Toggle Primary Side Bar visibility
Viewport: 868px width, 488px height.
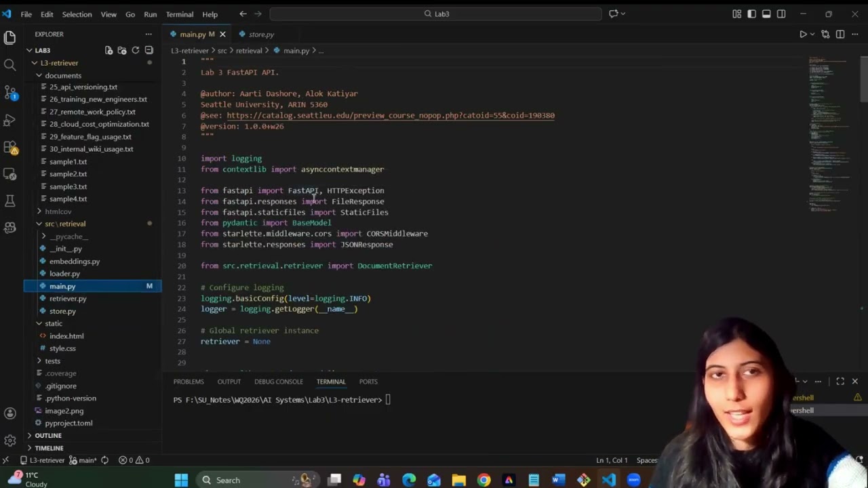[752, 14]
